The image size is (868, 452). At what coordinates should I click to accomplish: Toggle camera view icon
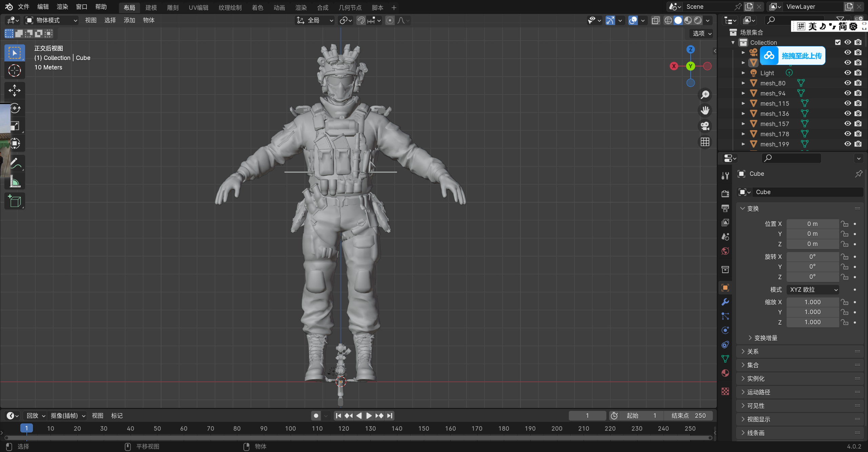pyautogui.click(x=705, y=126)
